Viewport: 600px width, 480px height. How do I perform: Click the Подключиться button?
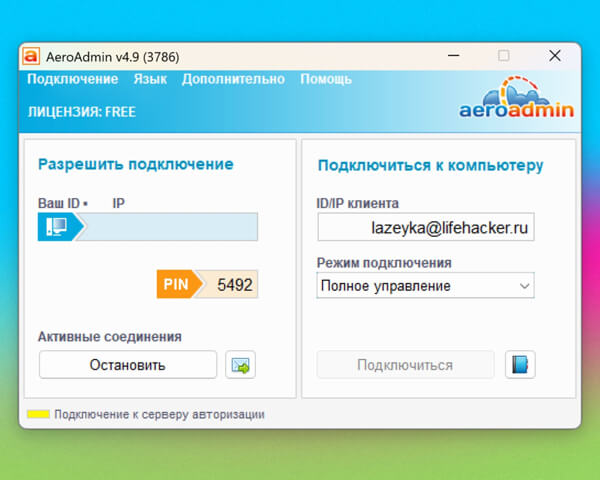coord(405,365)
